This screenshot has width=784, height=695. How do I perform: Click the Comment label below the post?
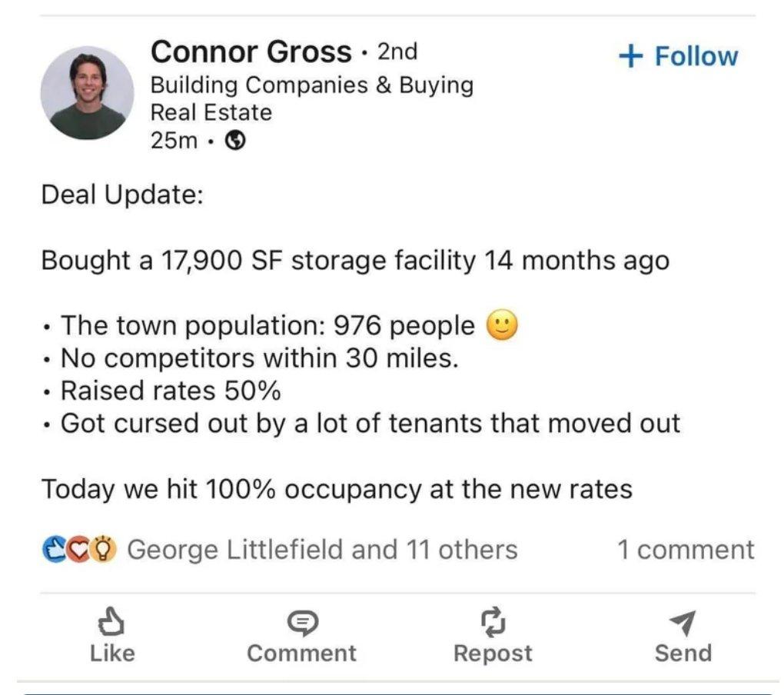tap(301, 653)
